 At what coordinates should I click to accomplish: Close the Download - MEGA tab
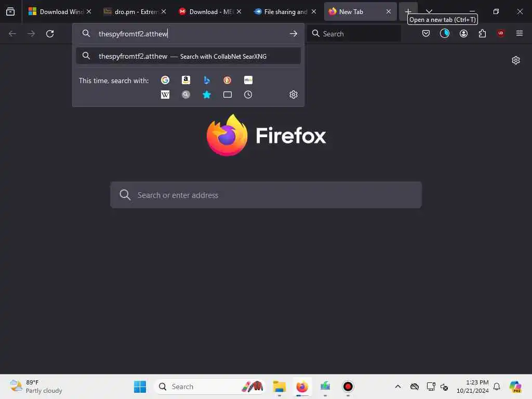[x=239, y=11]
